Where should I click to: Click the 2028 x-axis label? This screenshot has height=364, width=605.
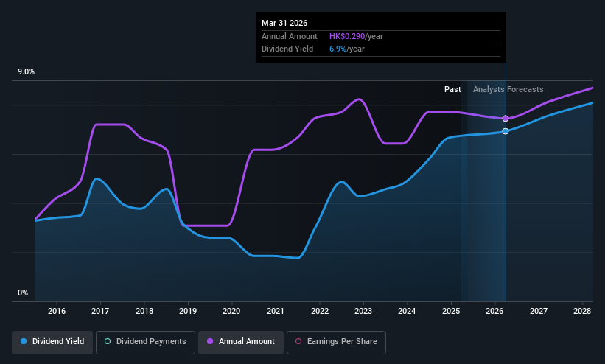(582, 311)
